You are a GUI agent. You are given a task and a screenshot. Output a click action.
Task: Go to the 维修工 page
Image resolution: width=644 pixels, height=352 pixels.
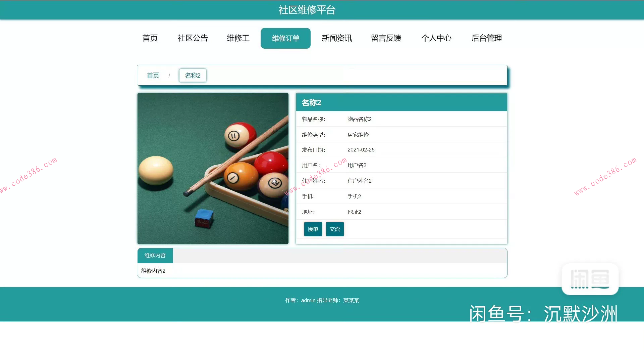(238, 38)
